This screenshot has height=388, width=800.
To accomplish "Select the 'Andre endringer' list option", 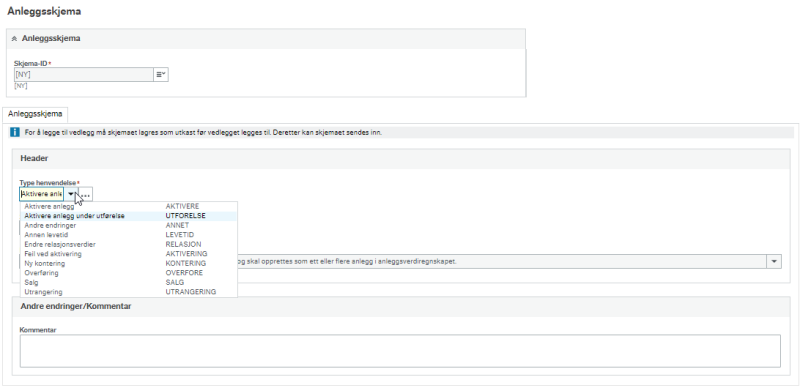I will (x=51, y=225).
